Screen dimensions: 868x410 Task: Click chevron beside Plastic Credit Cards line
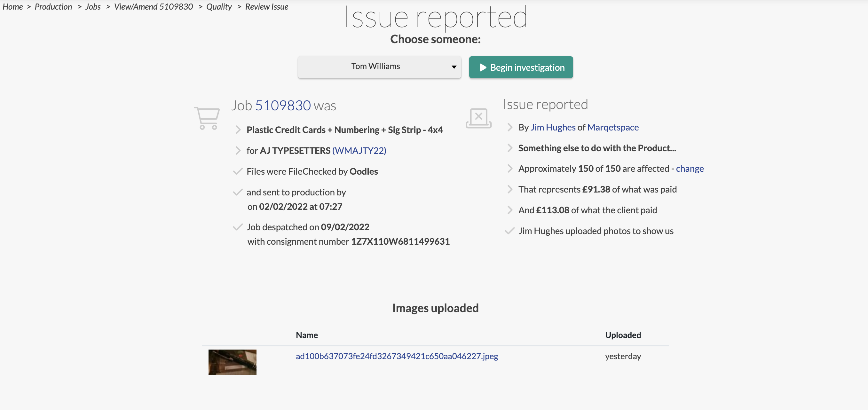click(x=238, y=130)
